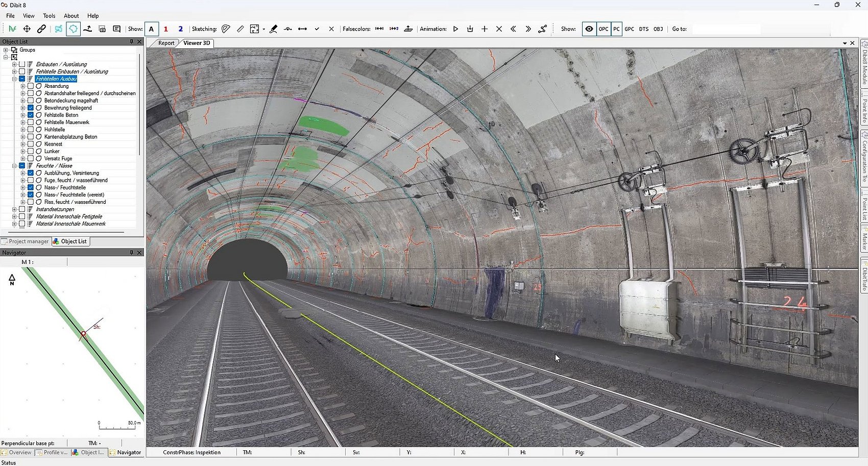
Task: Uncheck Bewehrung freiliegend checkbox
Action: point(31,108)
